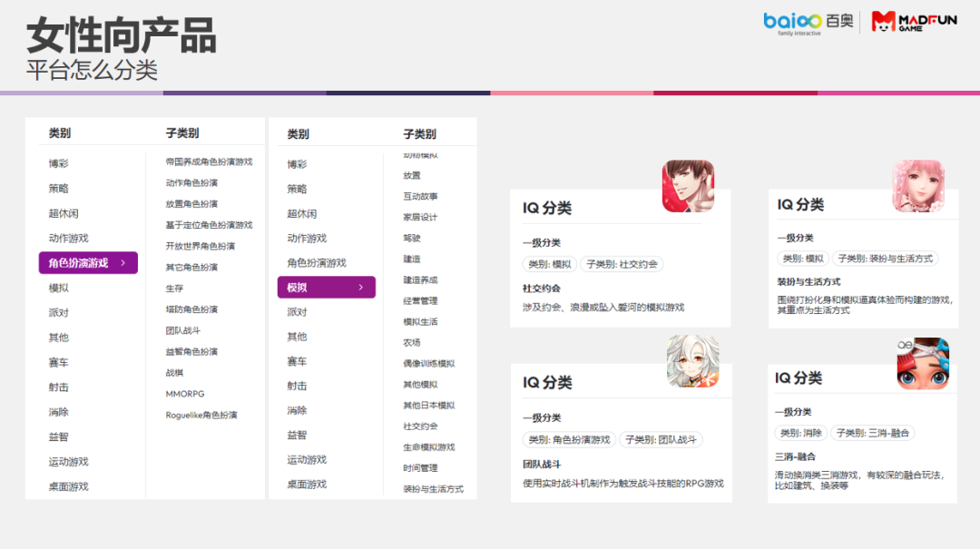Choose subcategory 生存
980x549 pixels.
click(174, 289)
